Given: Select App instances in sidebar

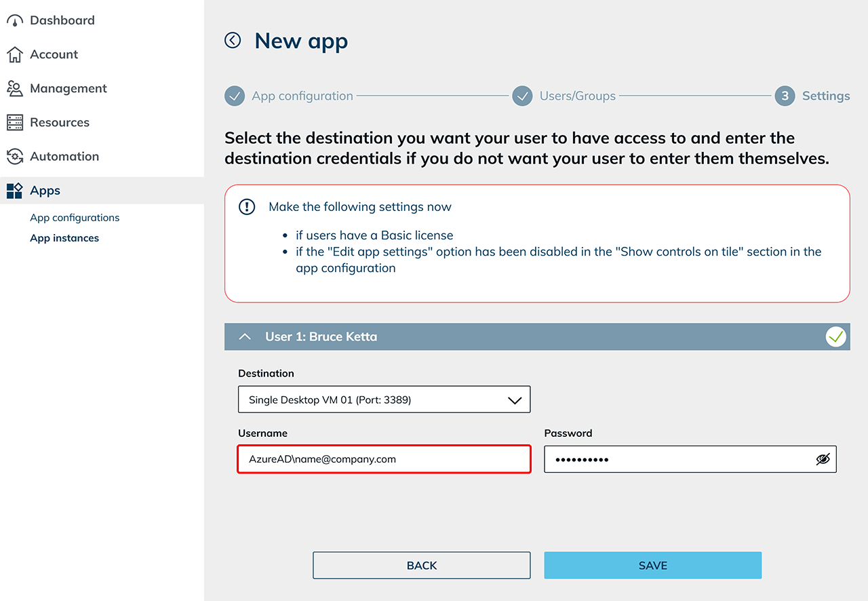Looking at the screenshot, I should (x=64, y=238).
